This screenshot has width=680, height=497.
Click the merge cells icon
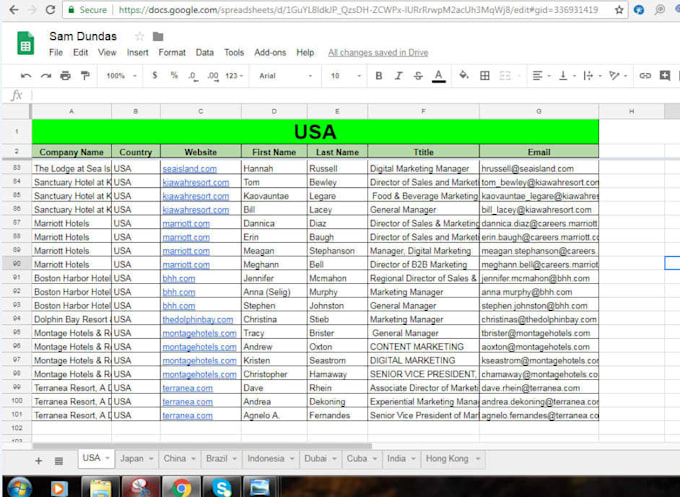coord(505,76)
